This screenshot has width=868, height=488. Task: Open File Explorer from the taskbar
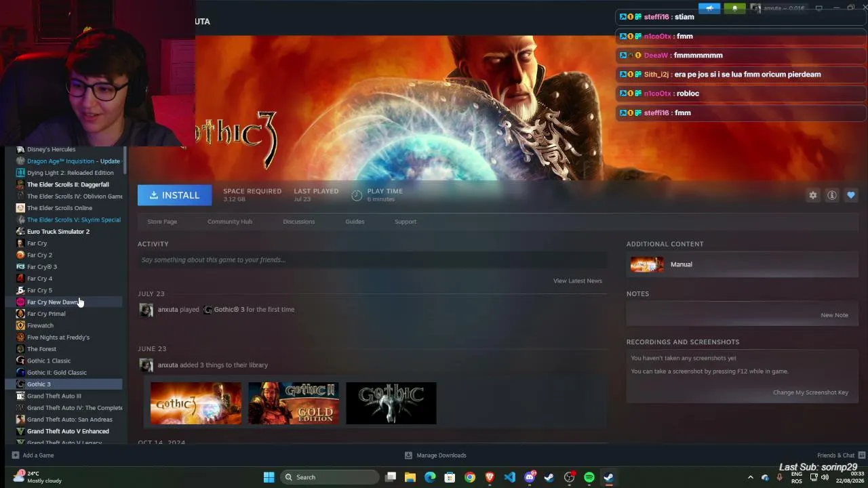[410, 477]
